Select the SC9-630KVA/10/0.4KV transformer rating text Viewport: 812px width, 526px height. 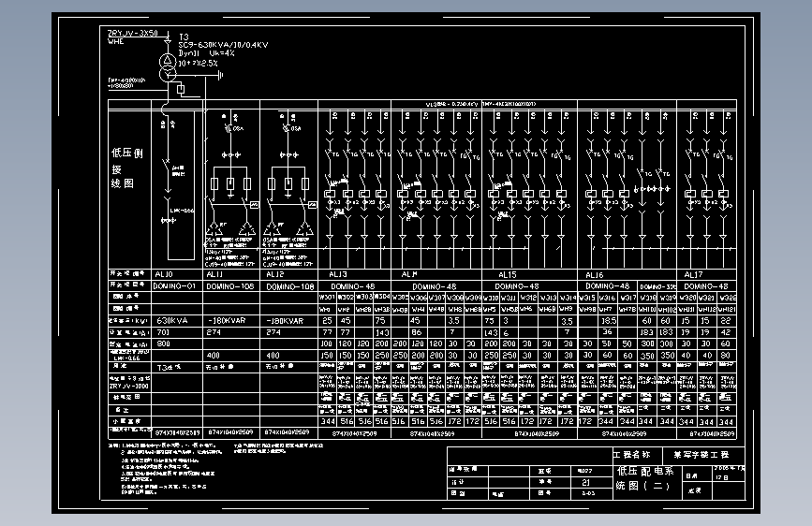click(223, 45)
